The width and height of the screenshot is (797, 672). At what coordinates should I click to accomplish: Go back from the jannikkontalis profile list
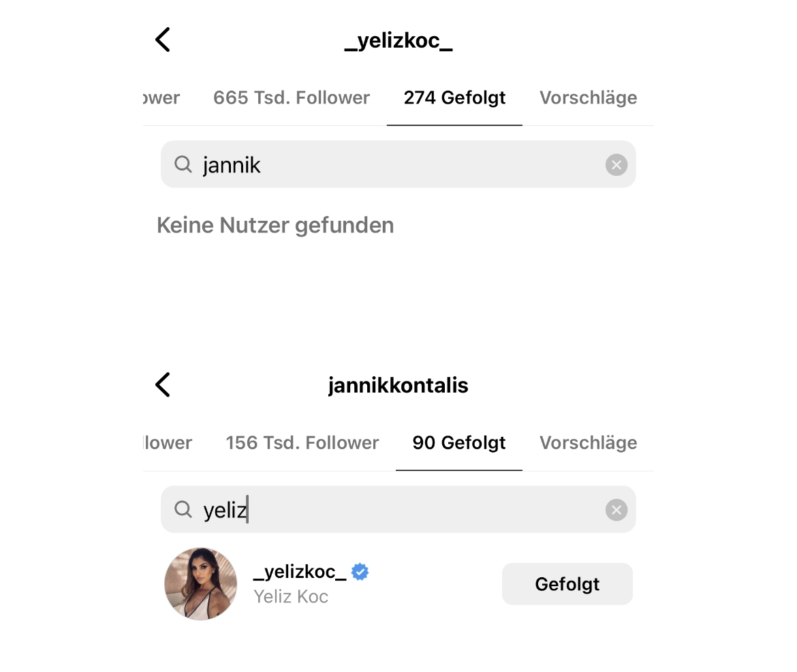[x=162, y=385]
